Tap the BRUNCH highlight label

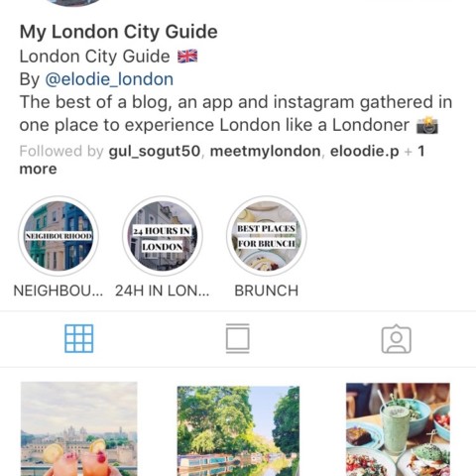click(x=267, y=291)
